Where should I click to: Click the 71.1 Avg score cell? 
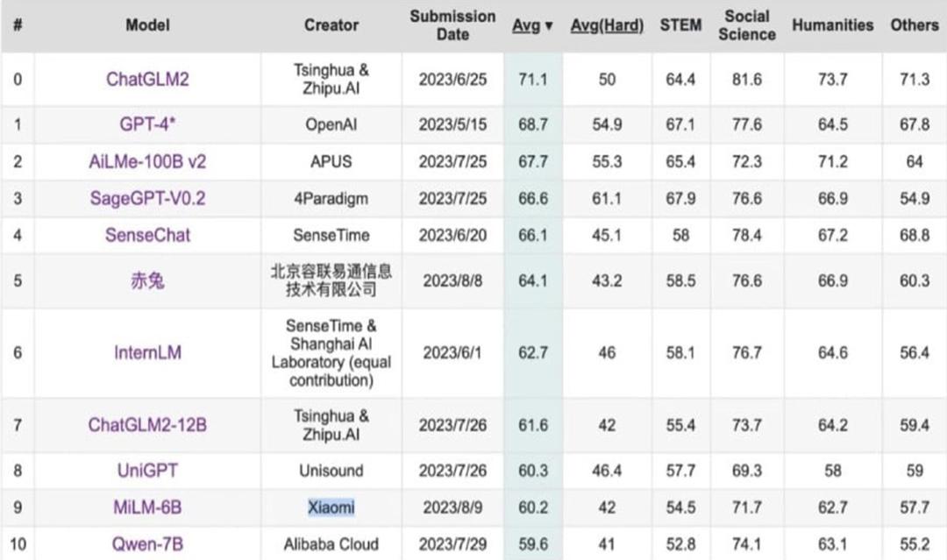point(533,79)
